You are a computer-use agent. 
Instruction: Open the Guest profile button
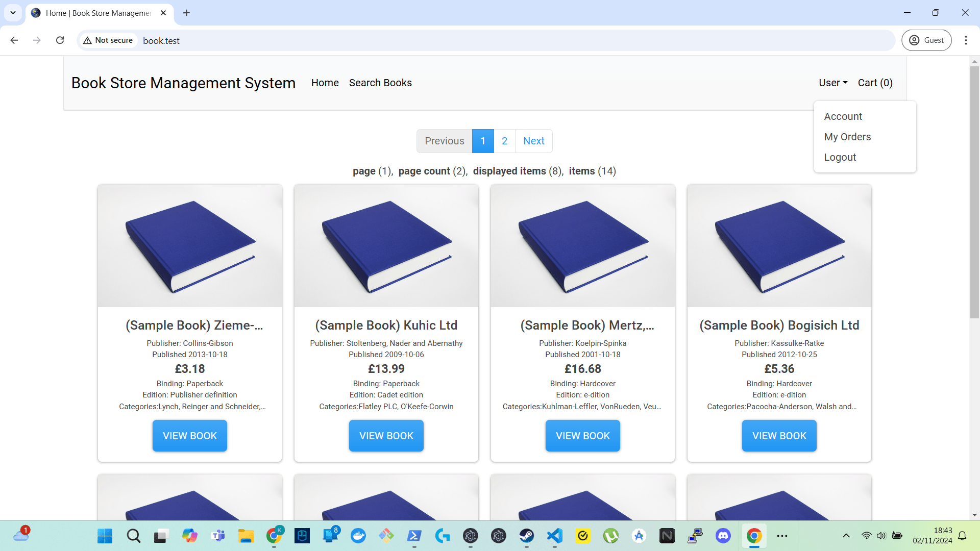pos(926,40)
